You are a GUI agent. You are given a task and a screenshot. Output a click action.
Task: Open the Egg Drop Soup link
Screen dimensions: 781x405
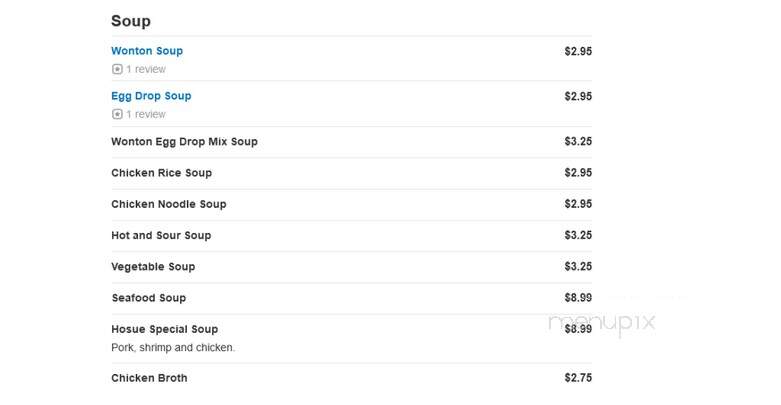[151, 96]
